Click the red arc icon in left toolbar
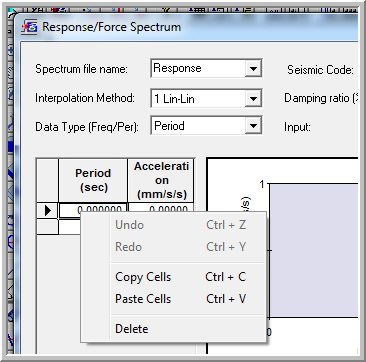This screenshot has width=366, height=362. (x=10, y=241)
